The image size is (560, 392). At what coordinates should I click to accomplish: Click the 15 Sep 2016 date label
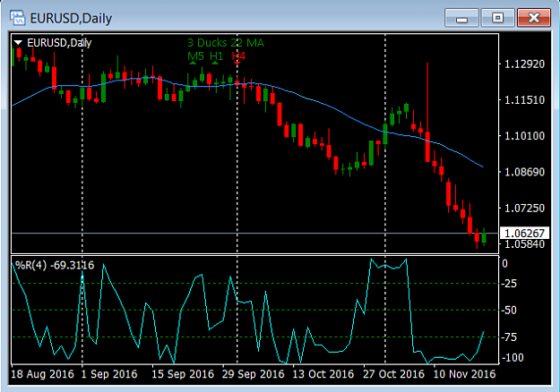[183, 374]
